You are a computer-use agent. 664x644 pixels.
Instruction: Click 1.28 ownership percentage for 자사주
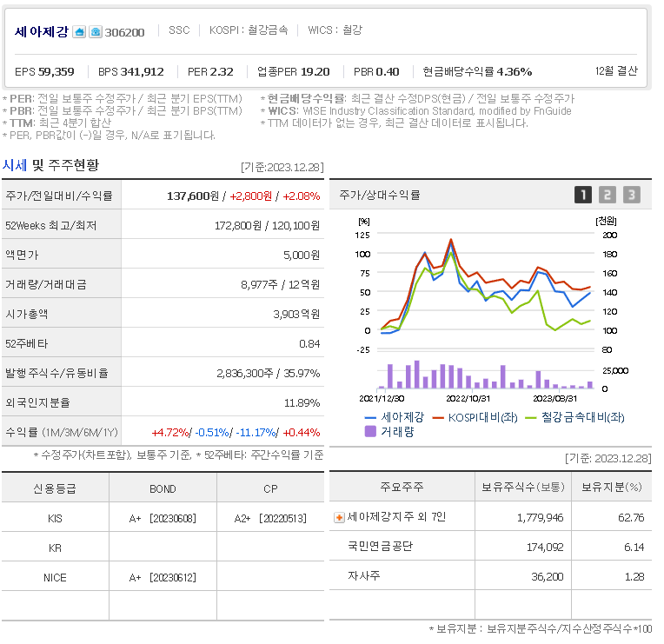(634, 577)
